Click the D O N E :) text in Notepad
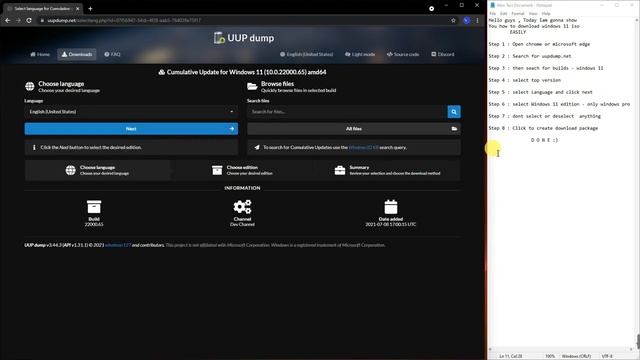This screenshot has height=360, width=640. click(544, 140)
